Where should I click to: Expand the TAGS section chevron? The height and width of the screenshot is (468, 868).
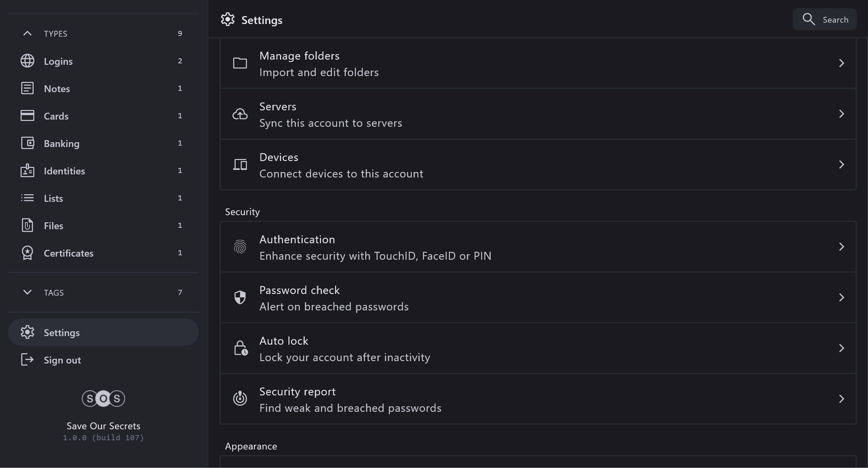coord(27,292)
